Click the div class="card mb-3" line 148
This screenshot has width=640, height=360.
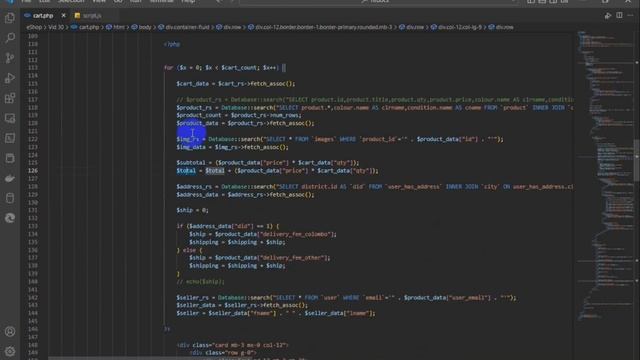pyautogui.click(x=233, y=345)
